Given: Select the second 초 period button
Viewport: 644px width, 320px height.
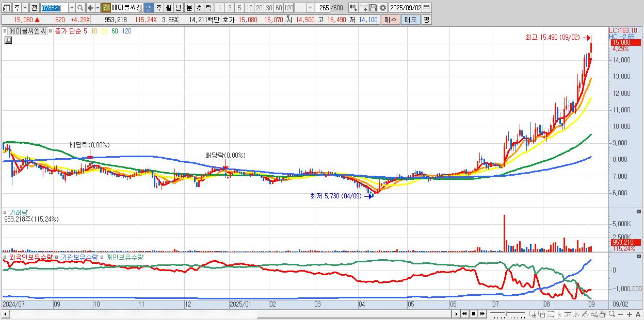Looking at the screenshot, I should coord(199,8).
